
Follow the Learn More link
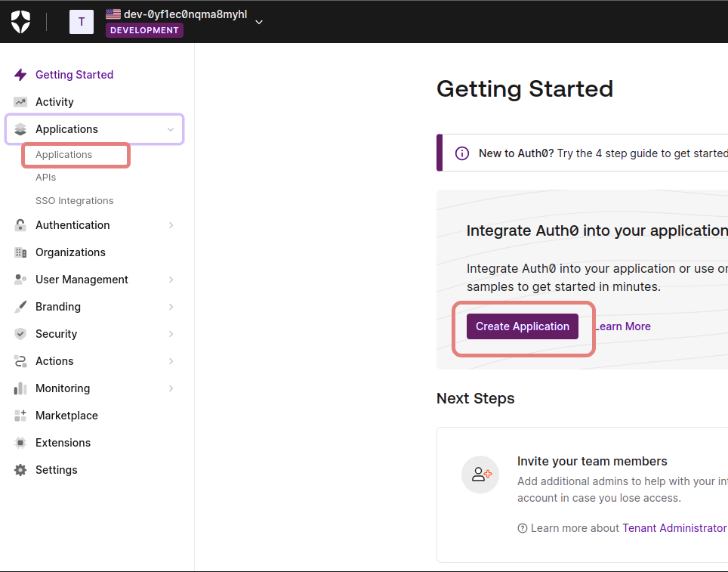(623, 326)
